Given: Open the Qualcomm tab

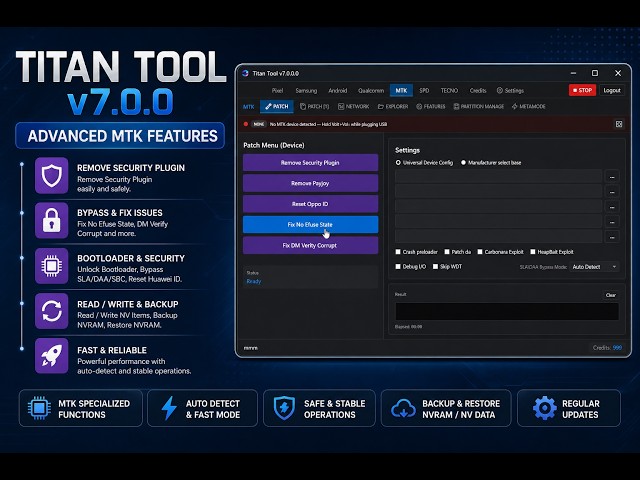Looking at the screenshot, I should click(x=371, y=91).
